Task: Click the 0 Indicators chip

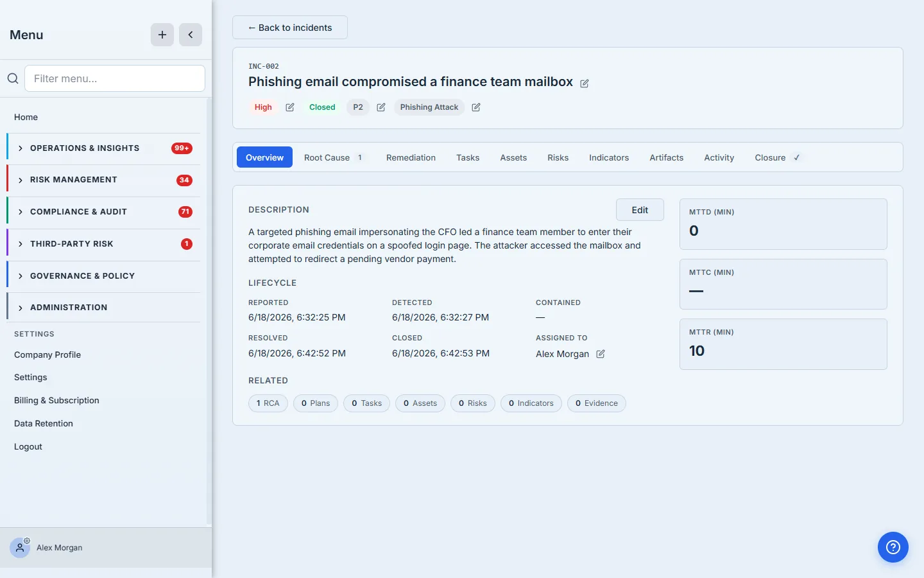Action: coord(531,403)
